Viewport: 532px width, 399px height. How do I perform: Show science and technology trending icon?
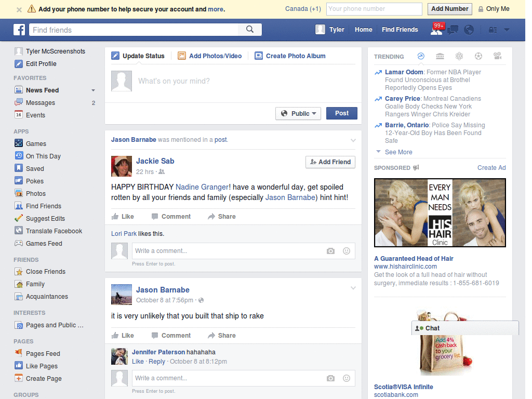click(x=459, y=56)
